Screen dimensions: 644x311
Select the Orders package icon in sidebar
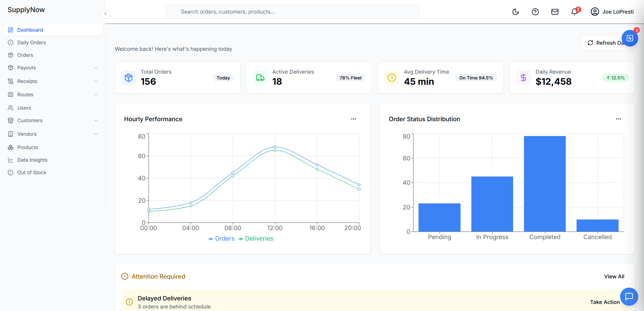click(10, 55)
